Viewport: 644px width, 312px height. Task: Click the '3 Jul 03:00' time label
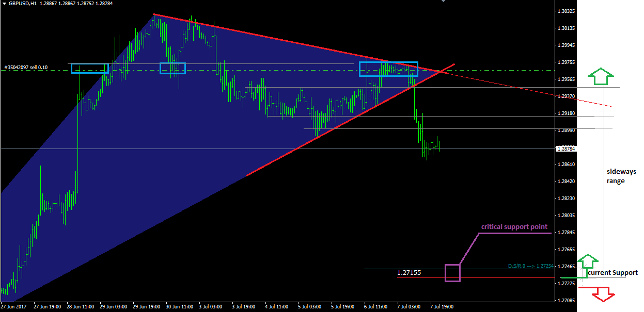[211, 306]
